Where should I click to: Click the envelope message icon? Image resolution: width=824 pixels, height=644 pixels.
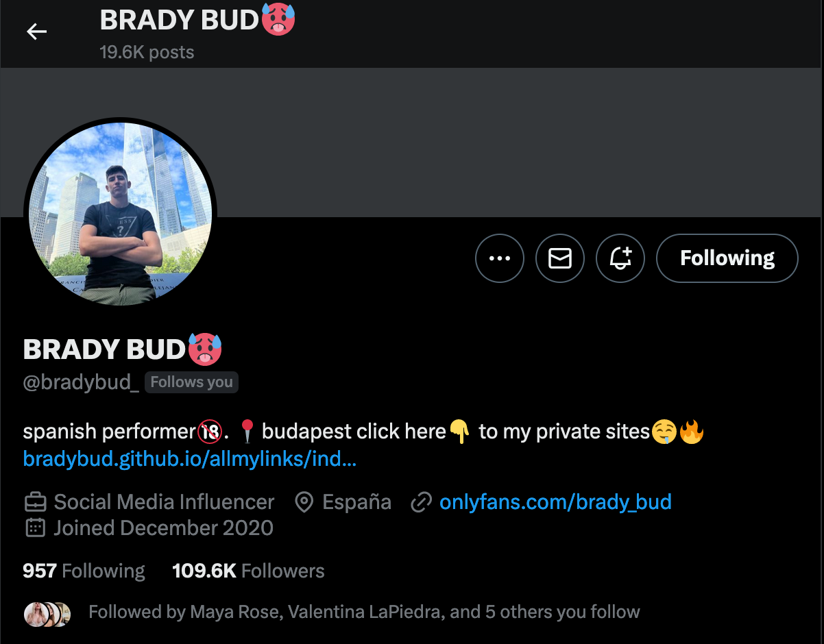(560, 258)
